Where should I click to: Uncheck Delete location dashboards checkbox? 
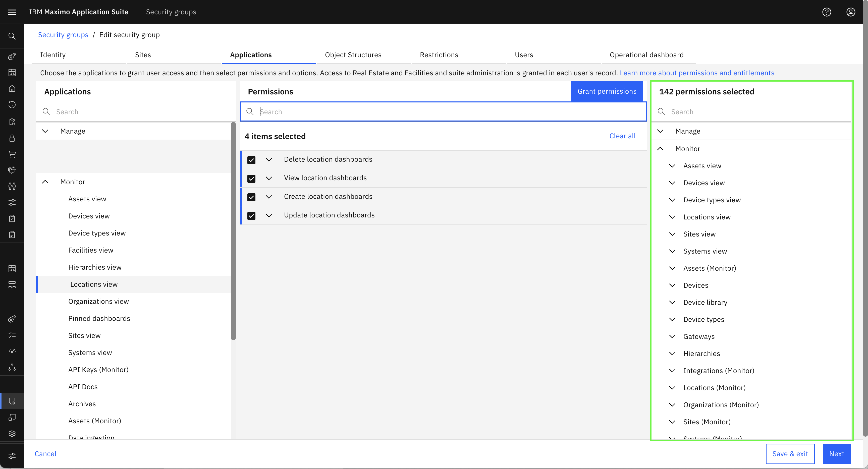pyautogui.click(x=251, y=160)
